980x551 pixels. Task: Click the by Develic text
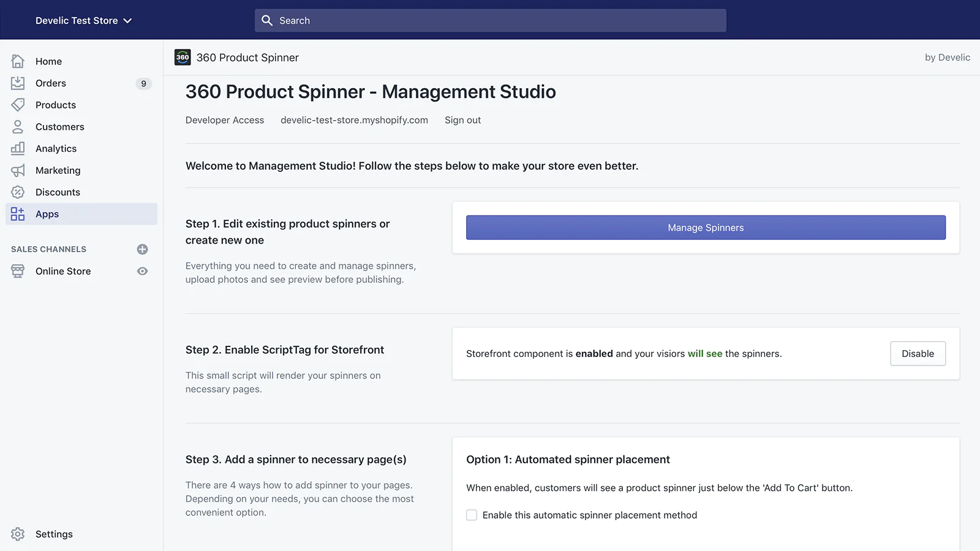(947, 58)
